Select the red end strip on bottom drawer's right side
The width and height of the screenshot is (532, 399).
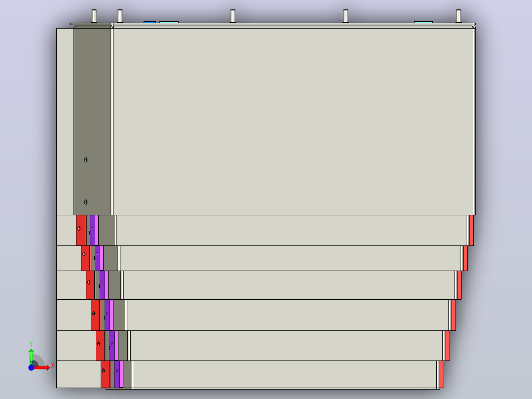pos(442,374)
